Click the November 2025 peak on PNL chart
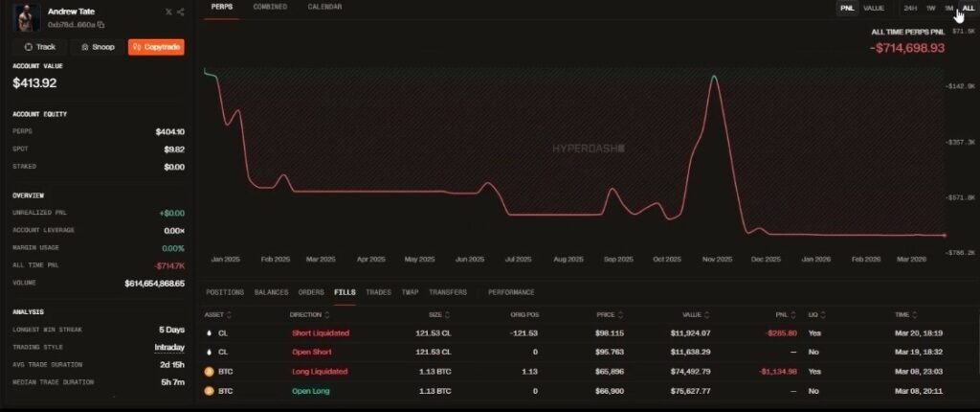Image resolution: width=980 pixels, height=412 pixels. (714, 77)
